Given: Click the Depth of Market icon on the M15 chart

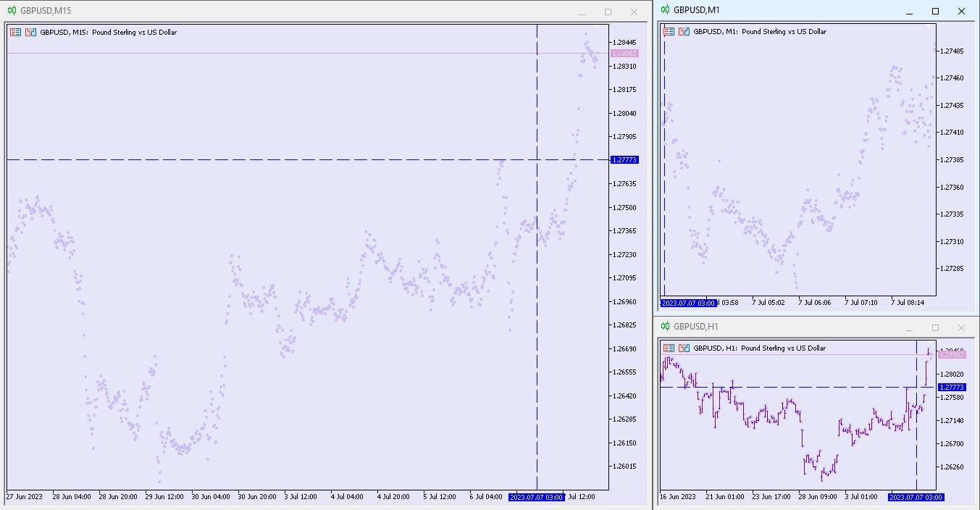Looking at the screenshot, I should coord(30,32).
